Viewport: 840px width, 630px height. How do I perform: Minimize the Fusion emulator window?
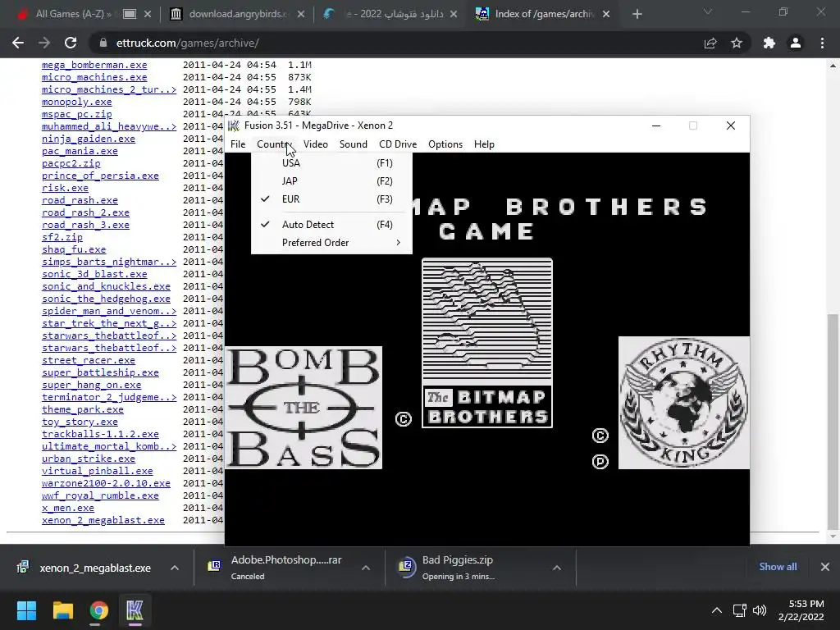[x=656, y=126]
